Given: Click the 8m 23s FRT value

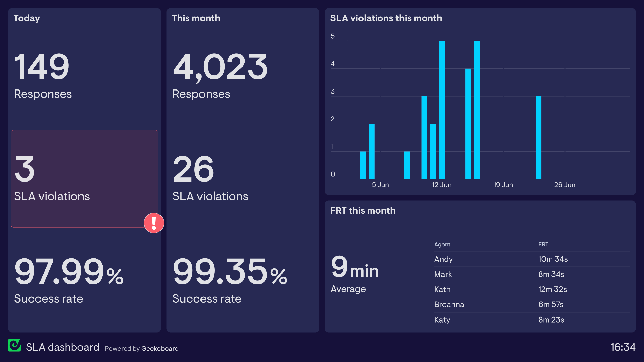Looking at the screenshot, I should point(551,320).
